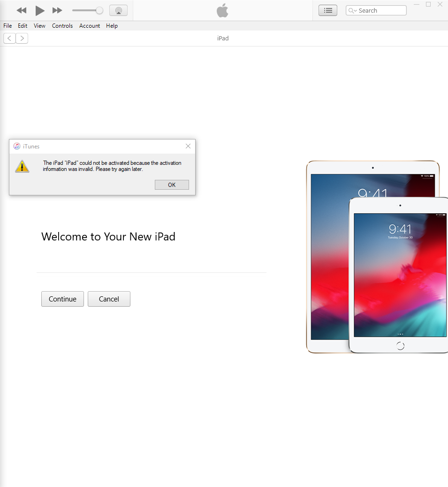Click the yellow warning icon

pos(22,166)
